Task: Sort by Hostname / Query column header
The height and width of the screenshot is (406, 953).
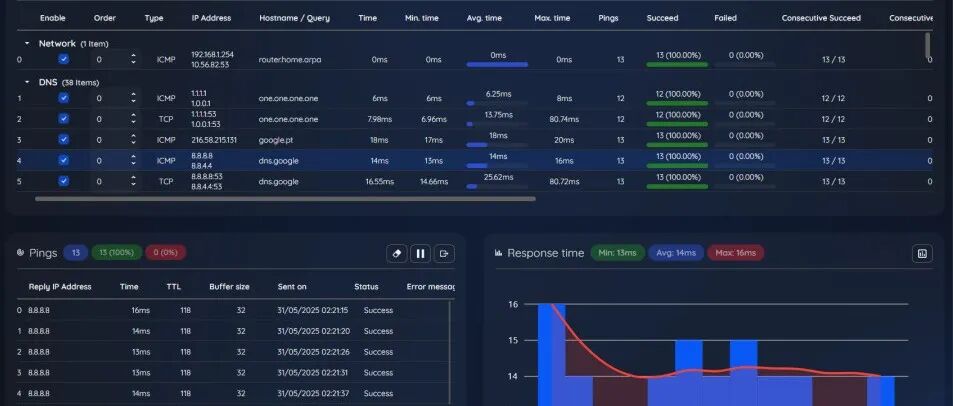Action: tap(294, 18)
